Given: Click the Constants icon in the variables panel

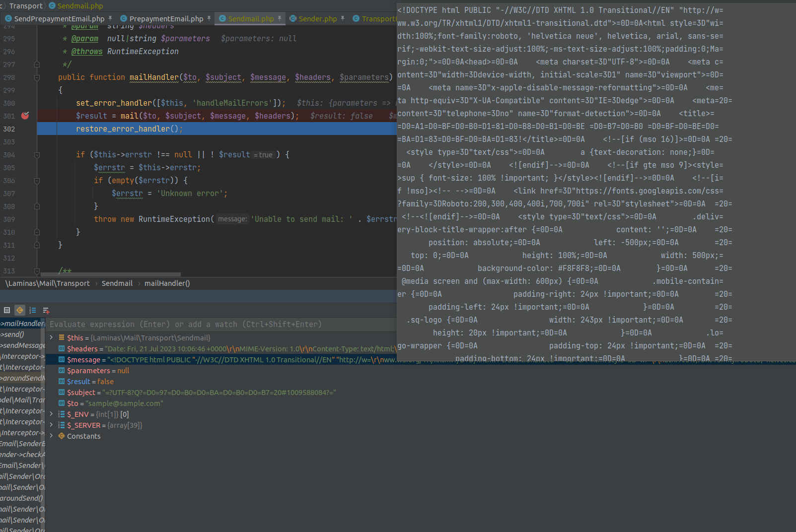Looking at the screenshot, I should [x=62, y=436].
